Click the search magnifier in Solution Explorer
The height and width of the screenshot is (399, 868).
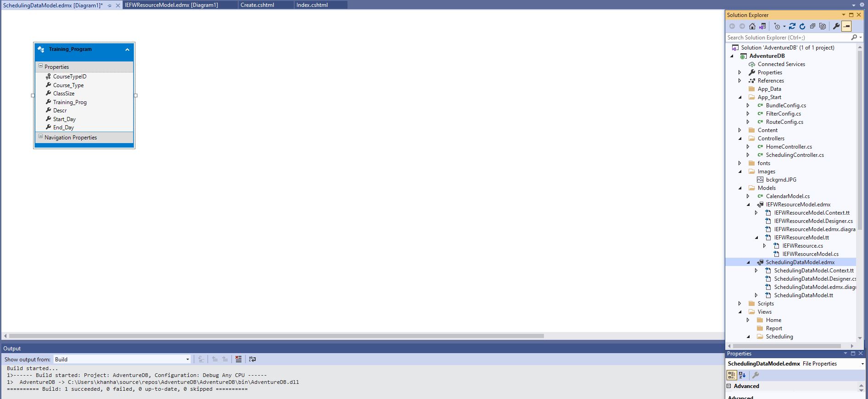pos(854,37)
